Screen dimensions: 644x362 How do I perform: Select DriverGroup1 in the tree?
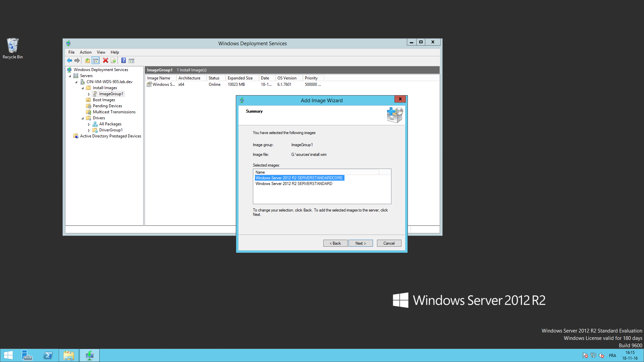click(111, 130)
